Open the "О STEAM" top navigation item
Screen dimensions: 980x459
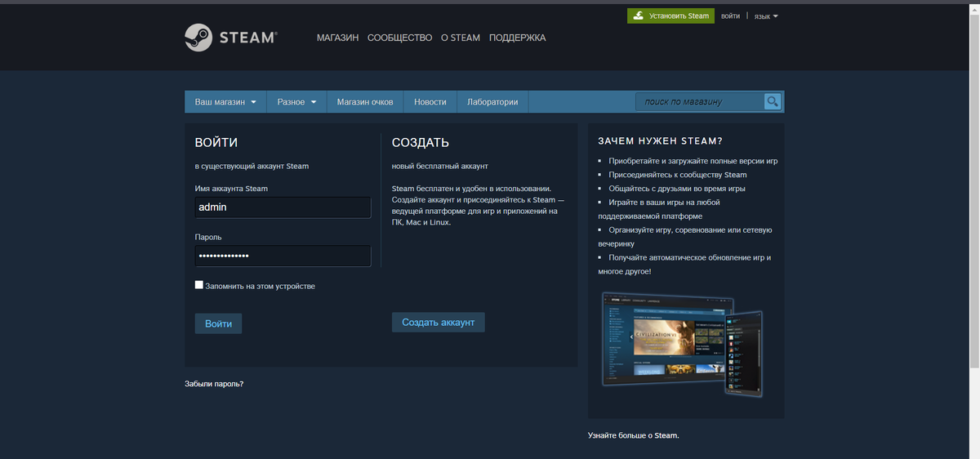click(461, 38)
